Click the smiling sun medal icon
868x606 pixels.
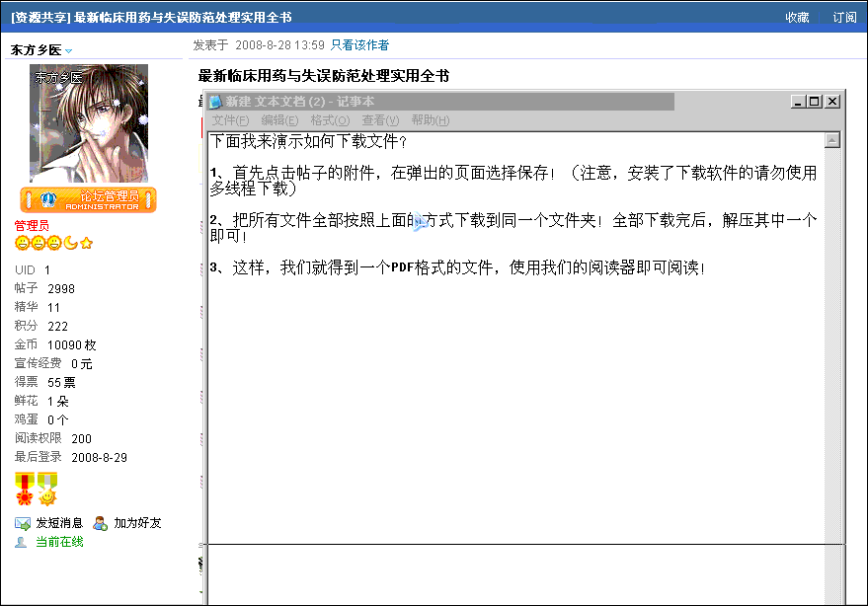pyautogui.click(x=47, y=489)
